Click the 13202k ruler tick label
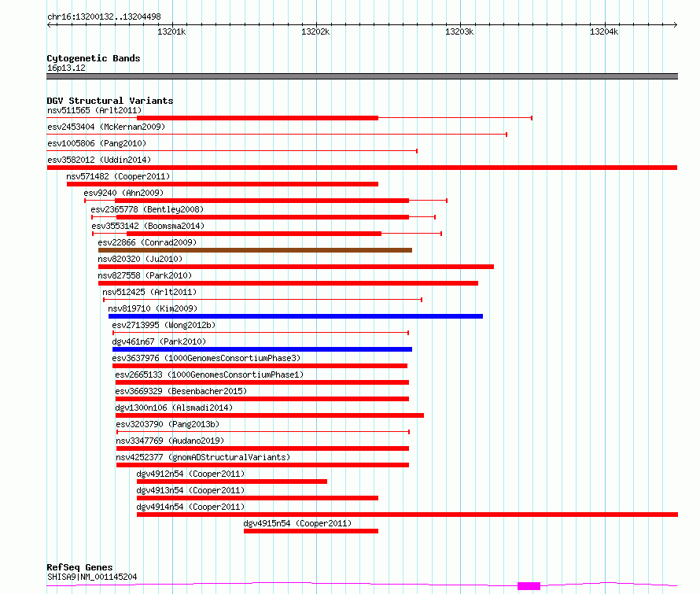The width and height of the screenshot is (700, 594). coord(315,31)
